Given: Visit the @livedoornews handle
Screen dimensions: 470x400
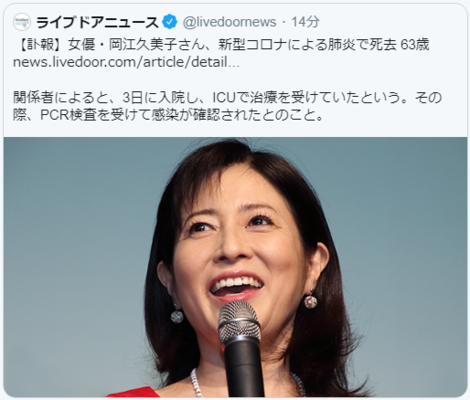Looking at the screenshot, I should tap(229, 22).
